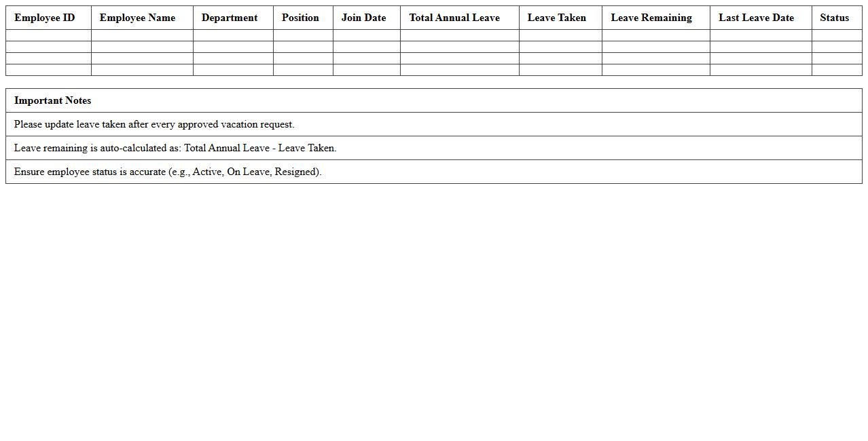Click the Join Date column header
Screen dimensions: 868x441
coord(365,18)
